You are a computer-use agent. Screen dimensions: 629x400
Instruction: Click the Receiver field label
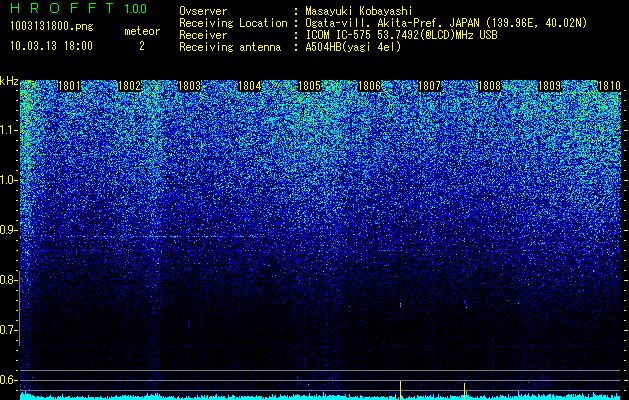point(203,35)
